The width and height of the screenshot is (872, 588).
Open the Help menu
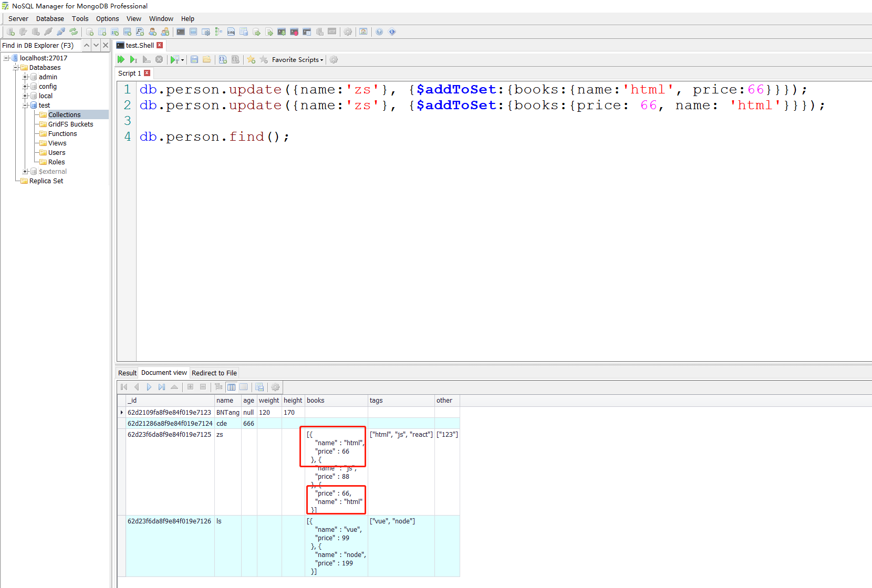point(188,19)
